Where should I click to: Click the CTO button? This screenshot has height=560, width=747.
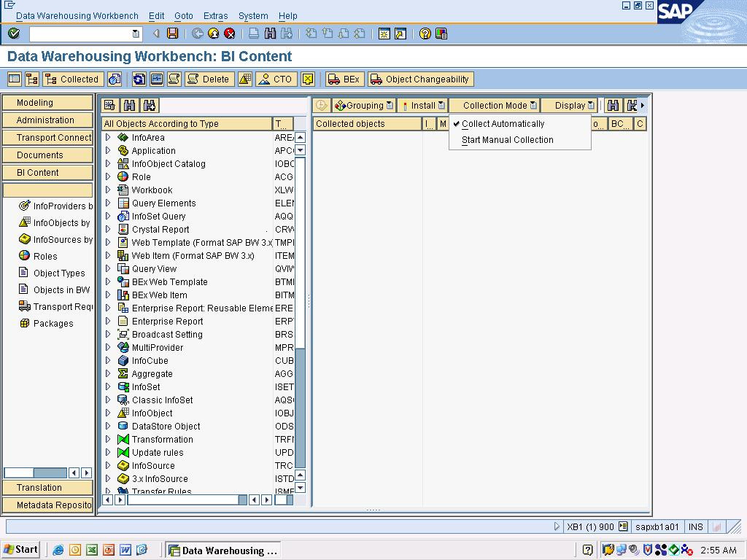276,79
